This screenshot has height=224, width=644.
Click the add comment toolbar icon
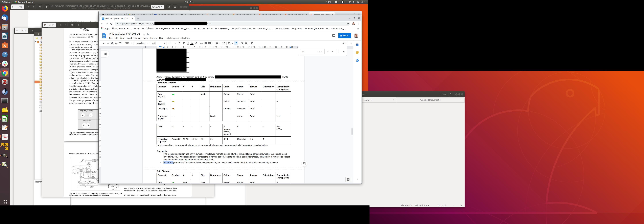[x=206, y=43]
